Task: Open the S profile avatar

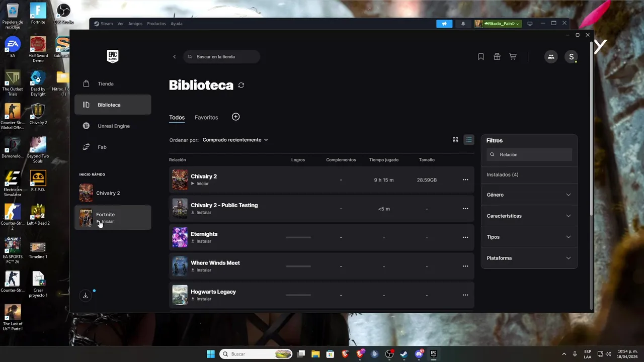Action: point(571,57)
